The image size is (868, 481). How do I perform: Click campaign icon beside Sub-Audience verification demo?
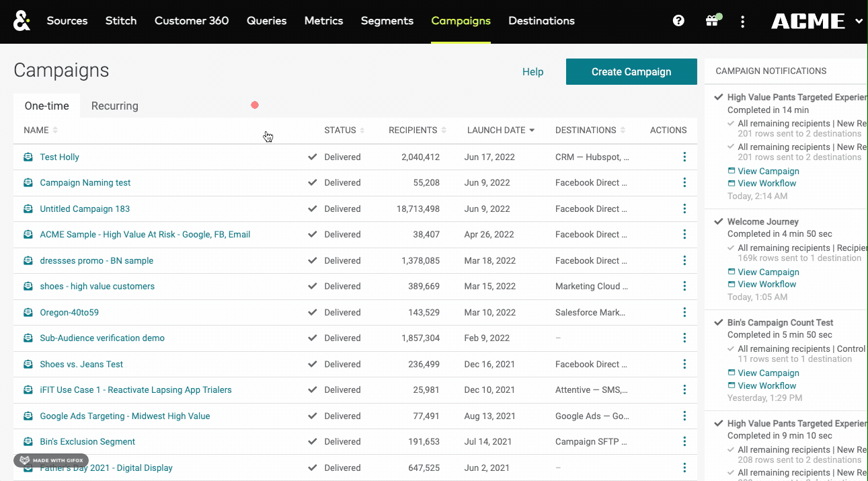[x=28, y=338]
